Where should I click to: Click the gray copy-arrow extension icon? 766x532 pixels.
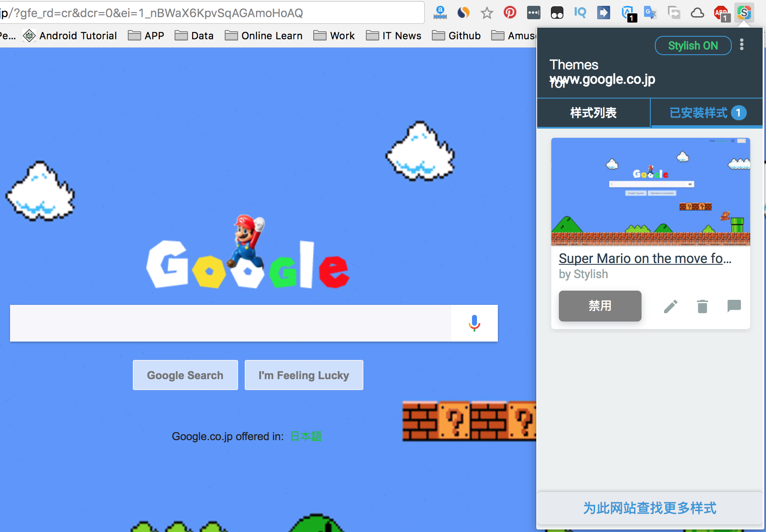click(674, 13)
